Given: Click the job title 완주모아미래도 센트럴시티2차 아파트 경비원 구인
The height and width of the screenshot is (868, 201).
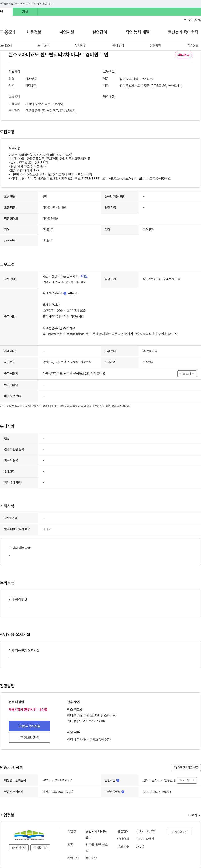Looking at the screenshot, I should [58, 55].
